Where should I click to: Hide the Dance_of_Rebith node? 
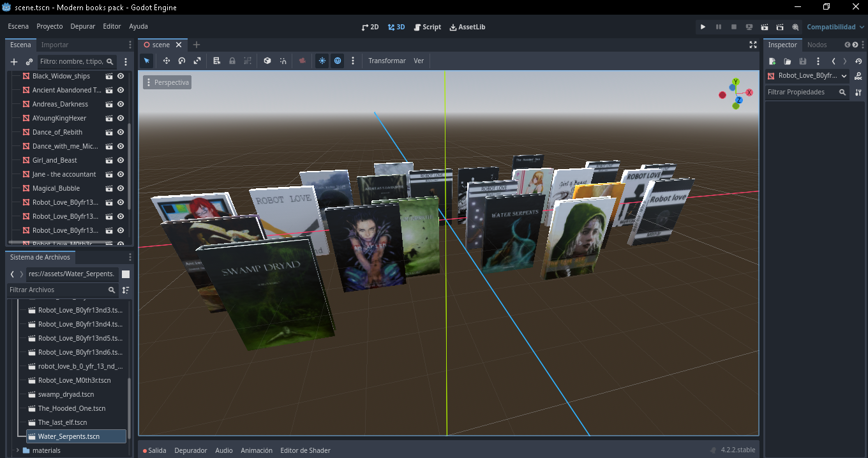(121, 132)
